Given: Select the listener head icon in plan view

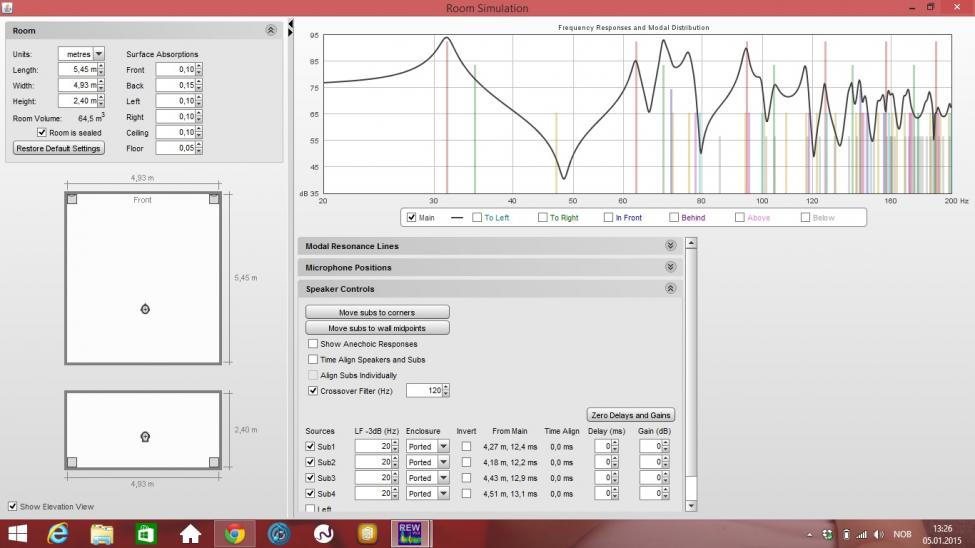Looking at the screenshot, I should coord(145,309).
